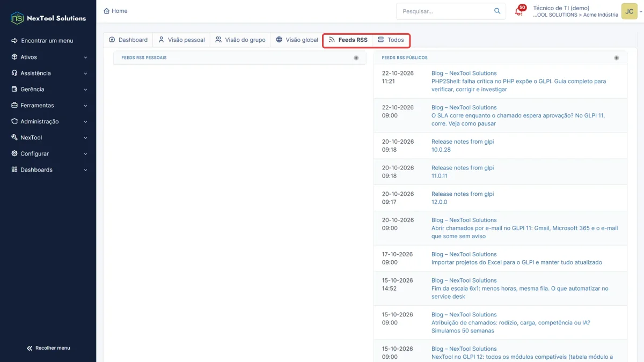This screenshot has width=644, height=362.
Task: Open Fim da escala 6x1 article
Action: [x=520, y=292]
